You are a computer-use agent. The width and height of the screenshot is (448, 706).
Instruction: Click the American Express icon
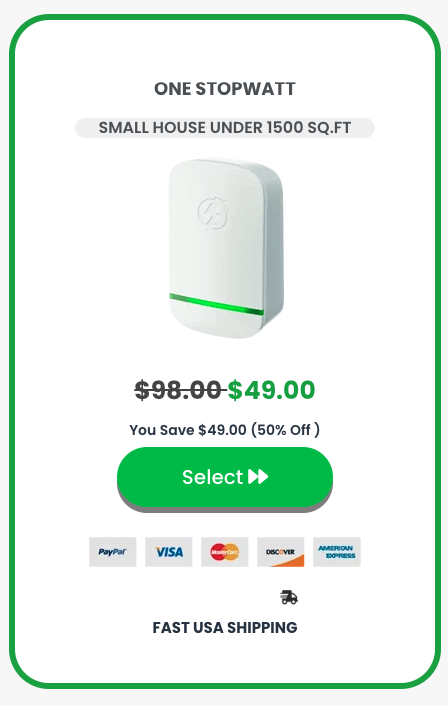pyautogui.click(x=337, y=552)
